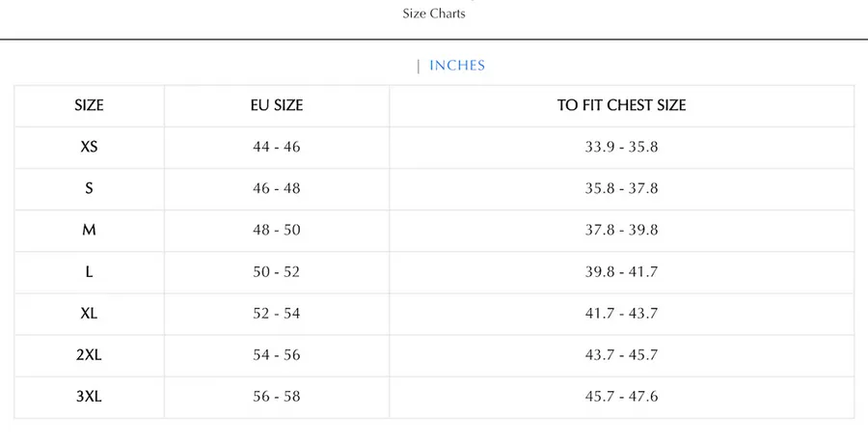Click the XL size row label

coord(89,313)
